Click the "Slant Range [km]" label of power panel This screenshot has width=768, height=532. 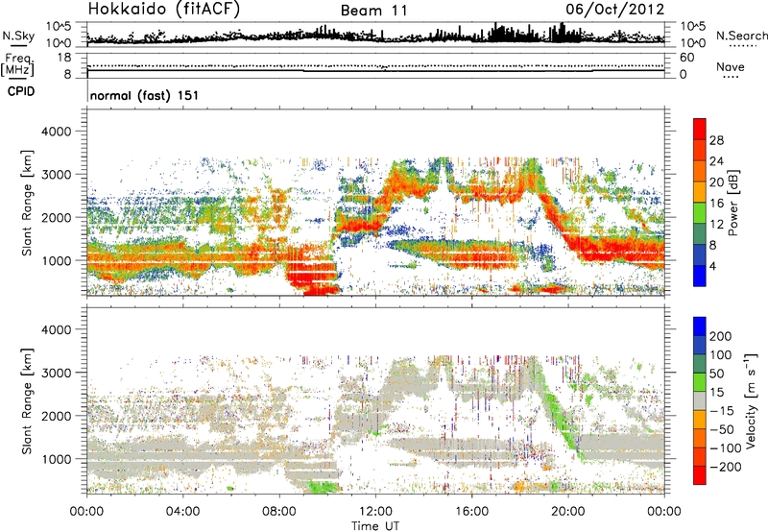27,203
